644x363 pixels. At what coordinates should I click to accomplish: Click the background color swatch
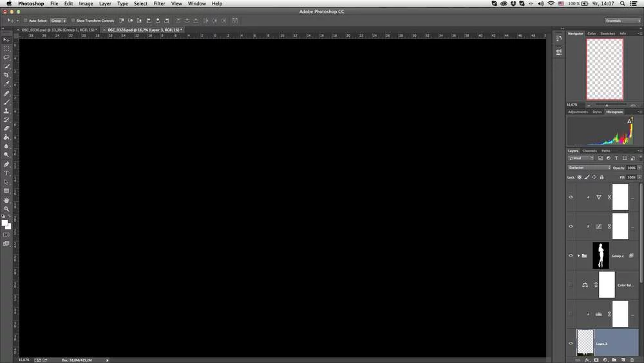click(9, 227)
